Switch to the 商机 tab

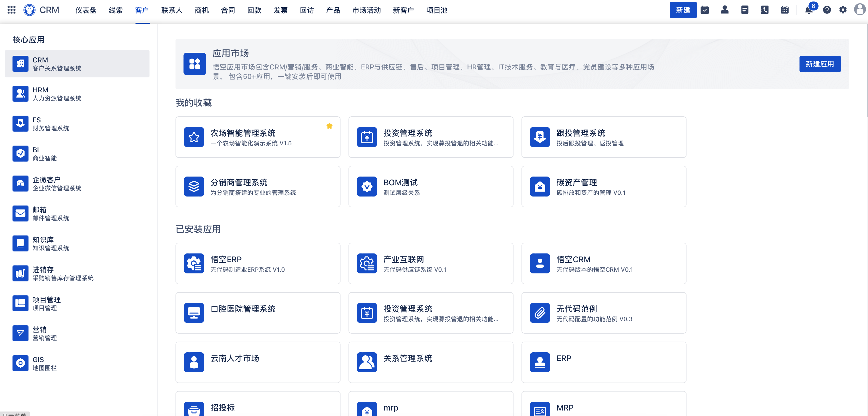(201, 10)
